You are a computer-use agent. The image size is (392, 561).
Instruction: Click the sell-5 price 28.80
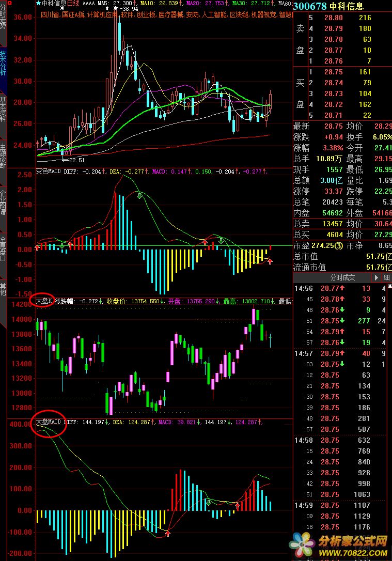[333, 18]
